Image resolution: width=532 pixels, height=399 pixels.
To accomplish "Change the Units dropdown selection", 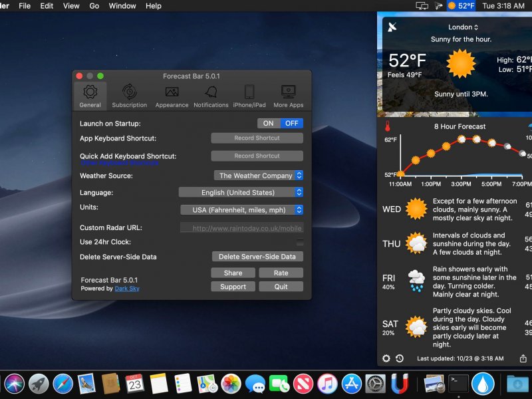I will coord(241,210).
